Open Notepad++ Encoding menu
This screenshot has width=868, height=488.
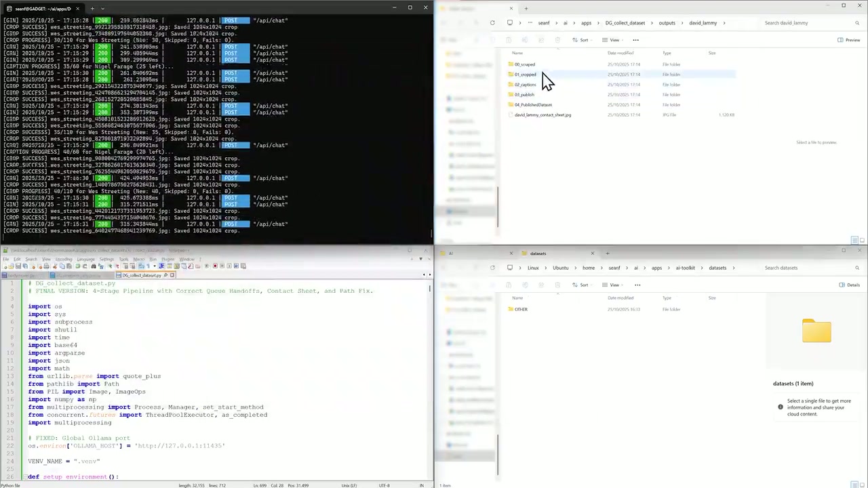[64, 260]
